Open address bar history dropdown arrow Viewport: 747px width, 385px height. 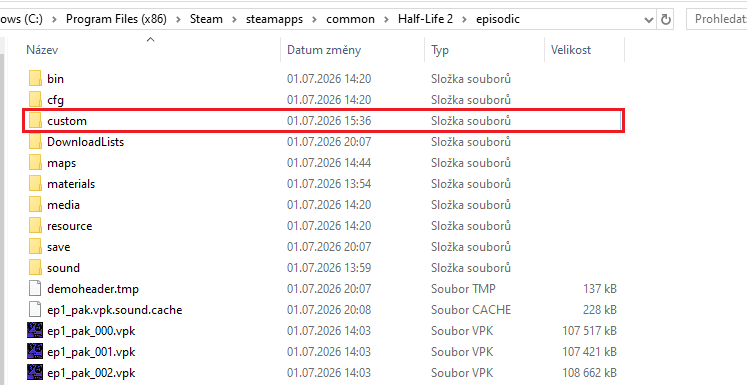pyautogui.click(x=648, y=20)
